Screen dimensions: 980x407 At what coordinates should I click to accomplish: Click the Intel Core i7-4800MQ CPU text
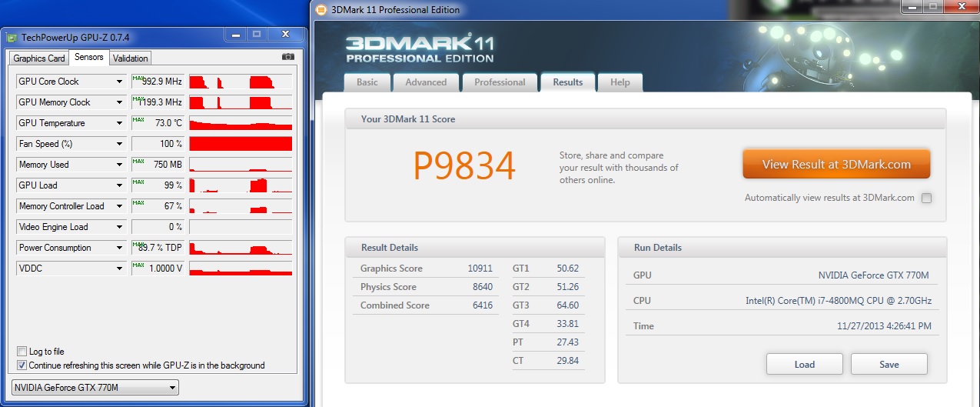[x=839, y=301]
